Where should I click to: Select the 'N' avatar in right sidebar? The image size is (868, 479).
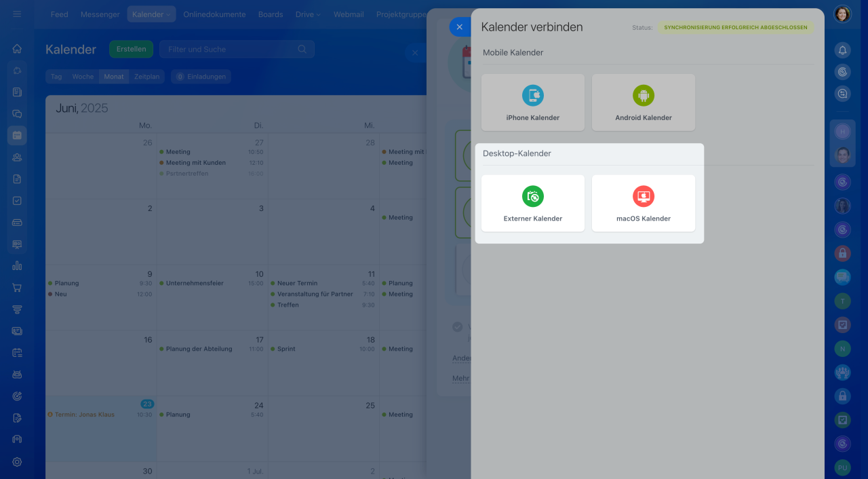pyautogui.click(x=842, y=348)
